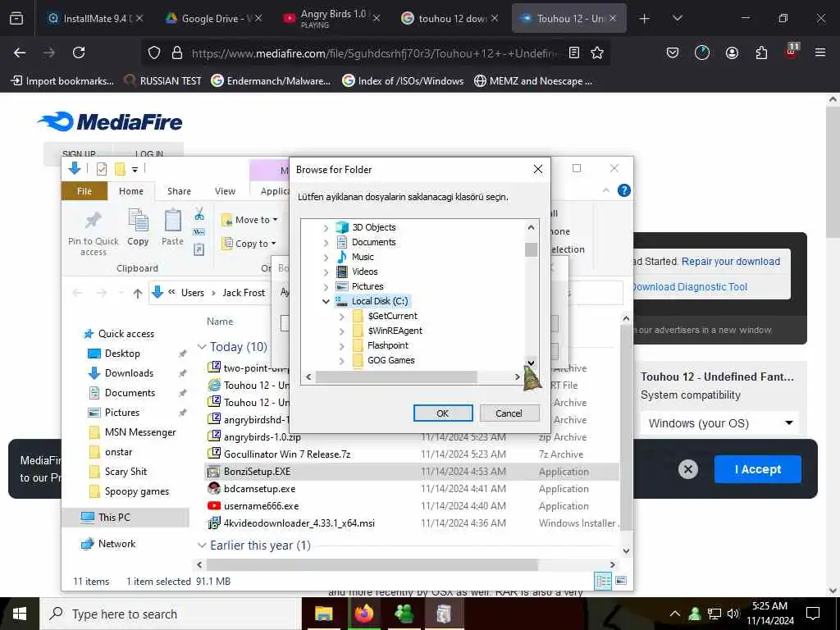840x630 pixels.
Task: Open the Windows (your OS) dropdown
Action: (x=719, y=423)
